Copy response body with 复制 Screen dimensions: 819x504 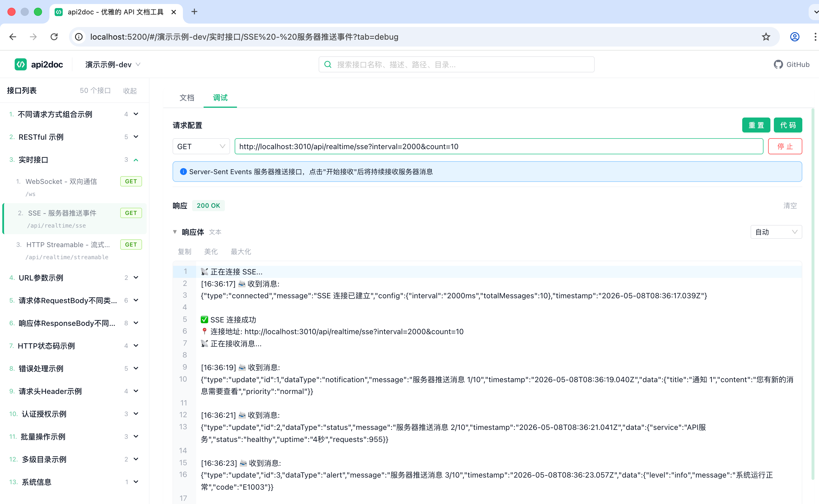185,252
